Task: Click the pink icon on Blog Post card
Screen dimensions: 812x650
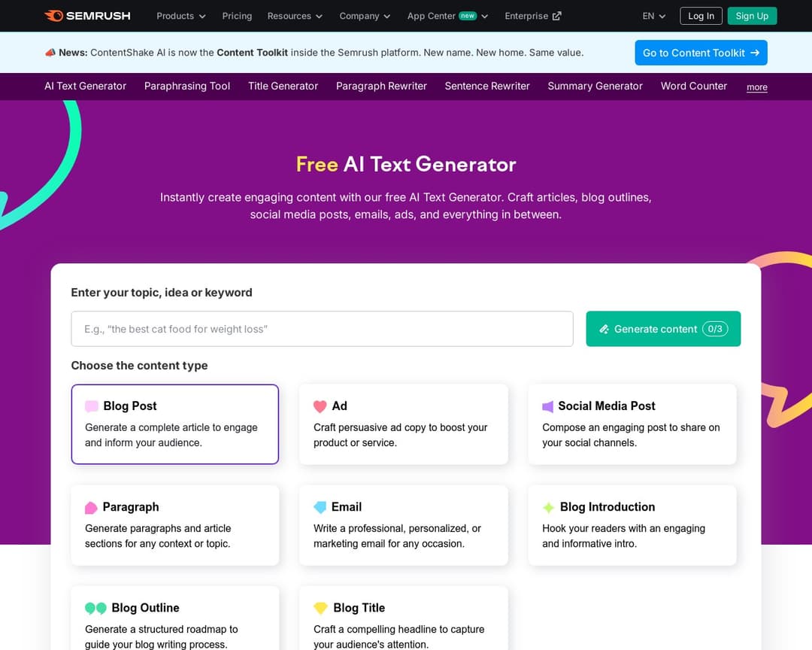Action: point(92,405)
